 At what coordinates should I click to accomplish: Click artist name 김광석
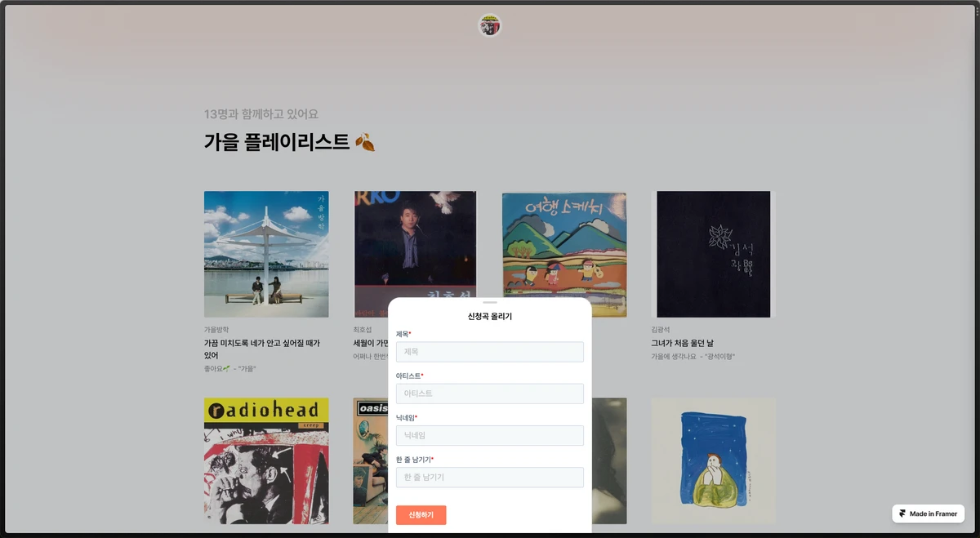point(660,330)
